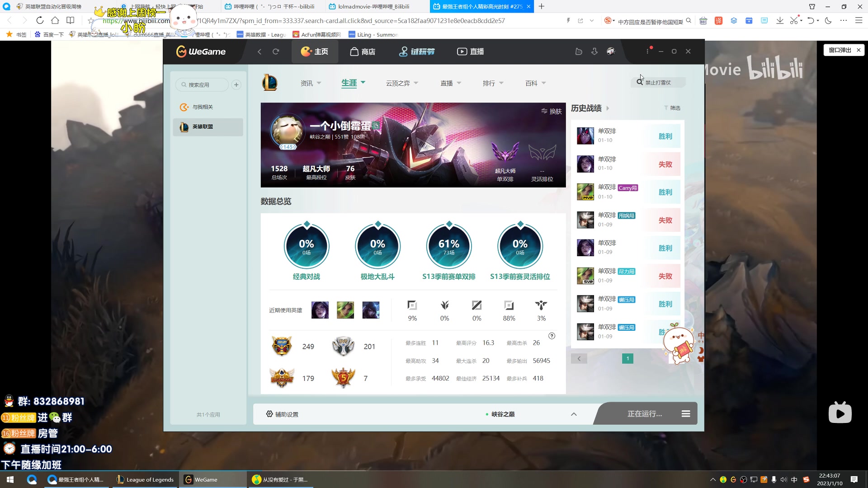Open the 直播 tab in WeGame header

(470, 52)
